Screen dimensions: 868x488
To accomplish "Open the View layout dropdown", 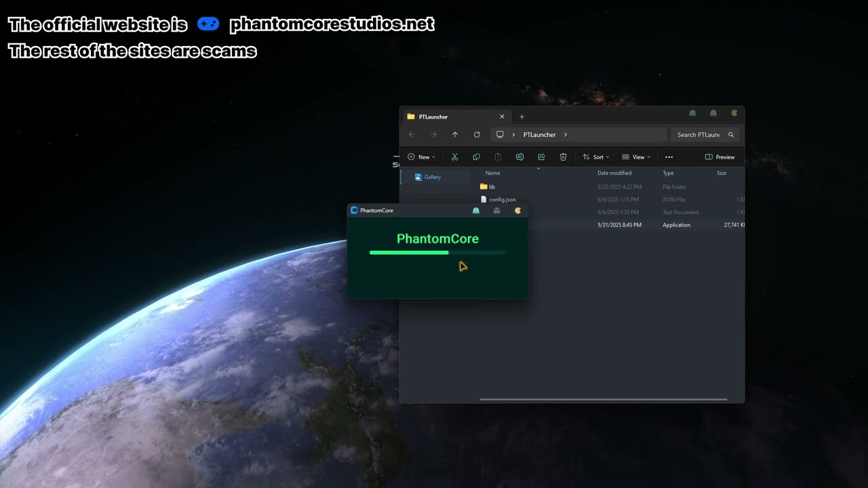I will (x=636, y=157).
